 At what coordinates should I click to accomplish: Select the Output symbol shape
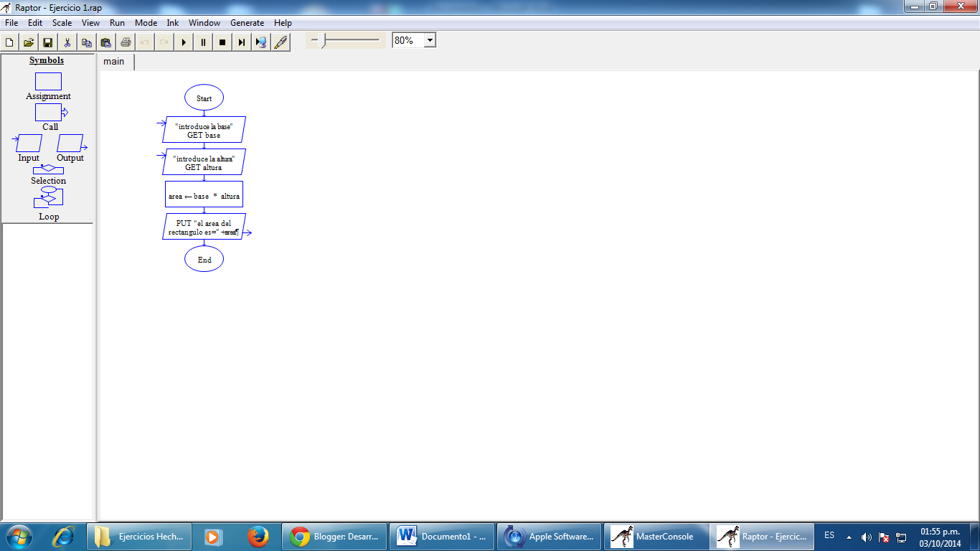[x=70, y=142]
